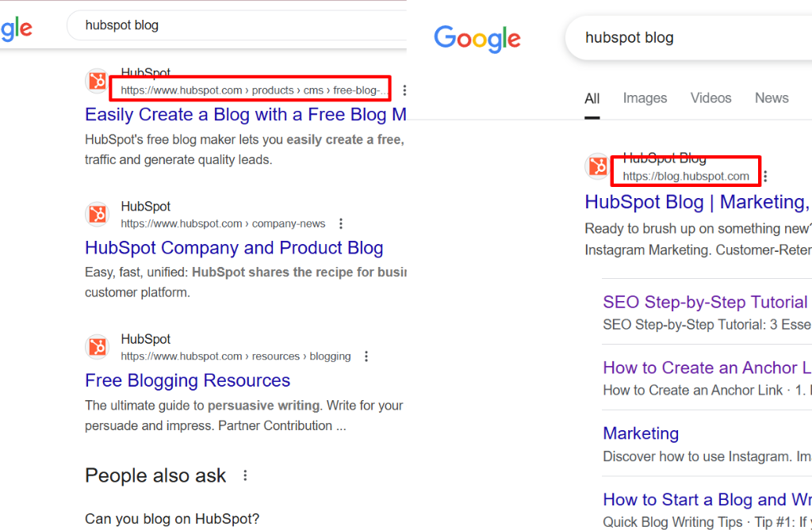
Task: Open three-dot menu beside the free-blog URL
Action: [x=404, y=90]
